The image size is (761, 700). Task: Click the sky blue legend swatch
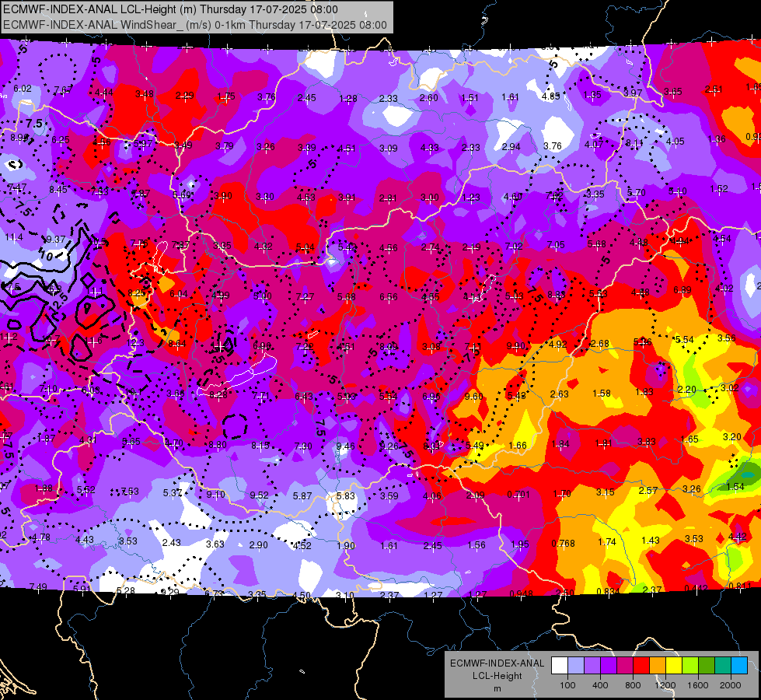[739, 666]
